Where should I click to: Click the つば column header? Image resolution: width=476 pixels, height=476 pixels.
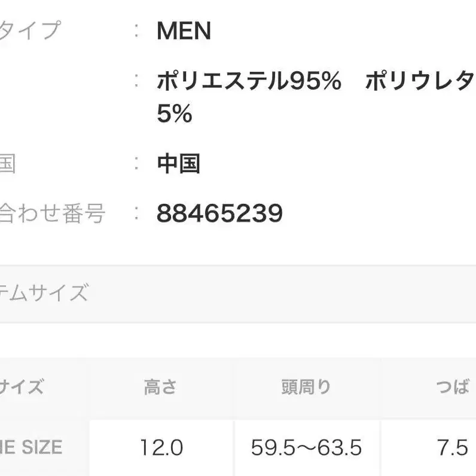click(452, 387)
